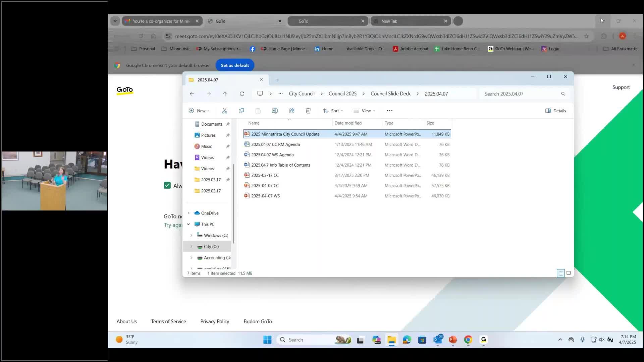Screen dimensions: 644x362
Task: Click the Refresh icon in Explorer address bar
Action: [x=242, y=94]
